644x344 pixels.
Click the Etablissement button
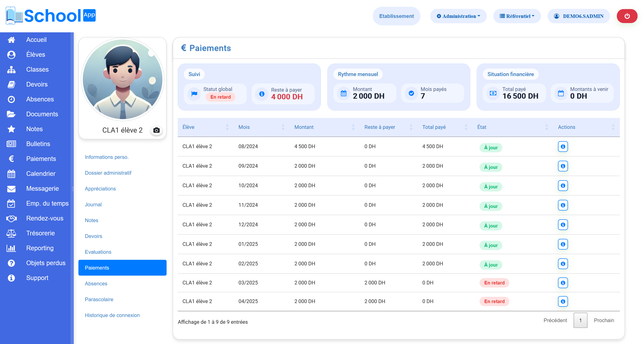click(x=396, y=16)
